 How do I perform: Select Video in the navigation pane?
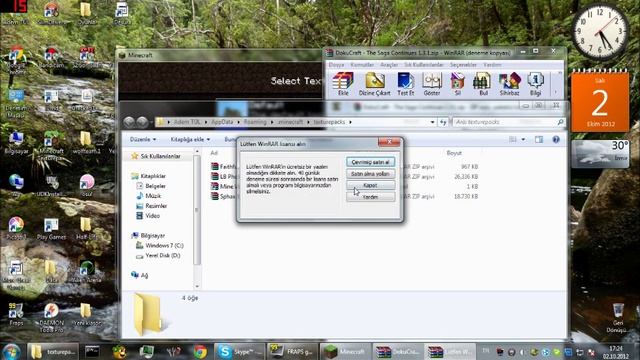pyautogui.click(x=148, y=216)
